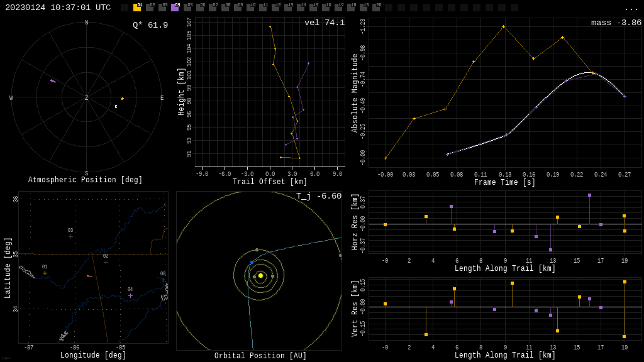Toggle the station 14 indicator square
Screen dimensions: 644x362
[301, 8]
